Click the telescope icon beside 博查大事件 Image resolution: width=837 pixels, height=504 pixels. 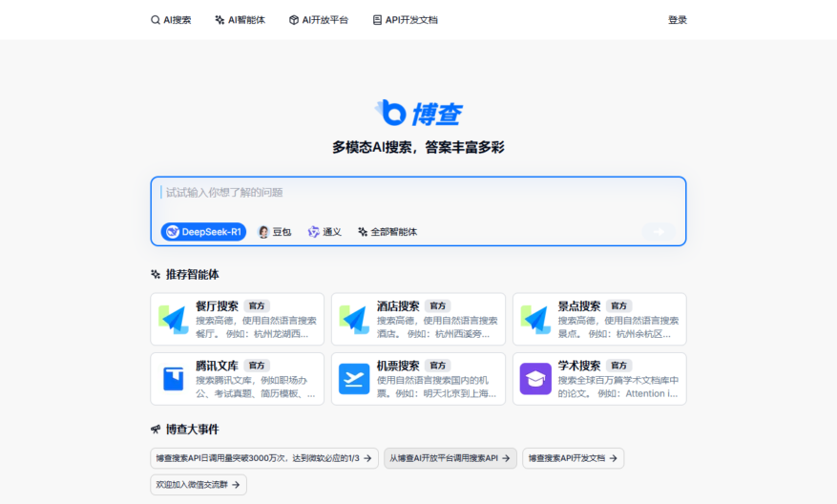click(156, 430)
